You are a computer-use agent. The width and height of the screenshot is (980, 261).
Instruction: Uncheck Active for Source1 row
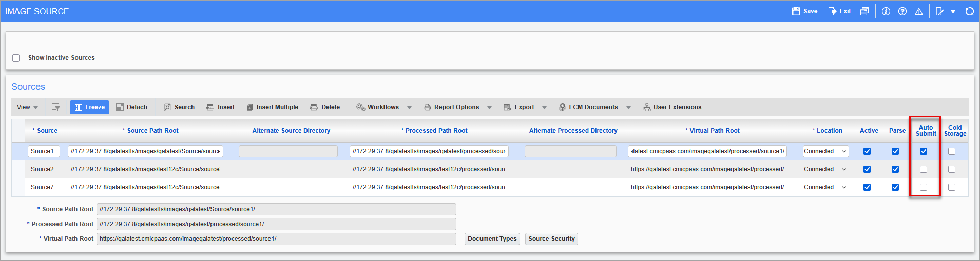867,151
